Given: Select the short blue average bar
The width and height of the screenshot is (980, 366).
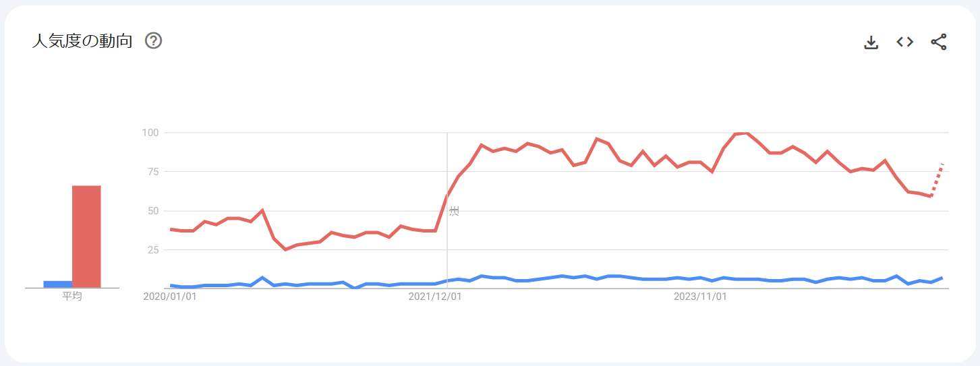Looking at the screenshot, I should pos(57,284).
